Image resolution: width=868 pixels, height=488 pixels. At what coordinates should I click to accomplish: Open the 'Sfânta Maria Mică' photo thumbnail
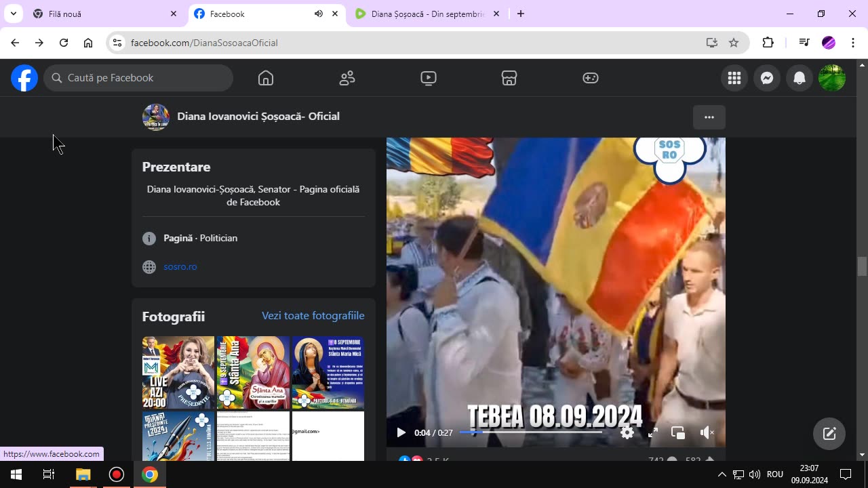(x=328, y=373)
